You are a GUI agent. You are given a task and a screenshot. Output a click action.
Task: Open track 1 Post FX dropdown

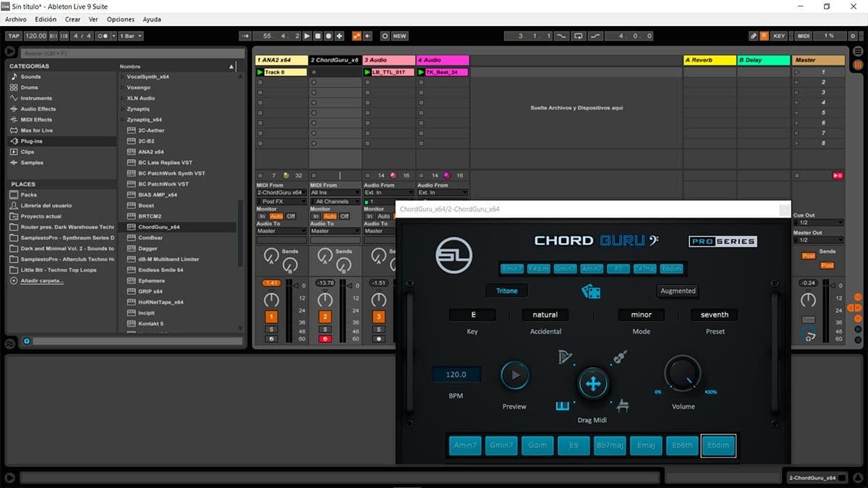point(282,202)
